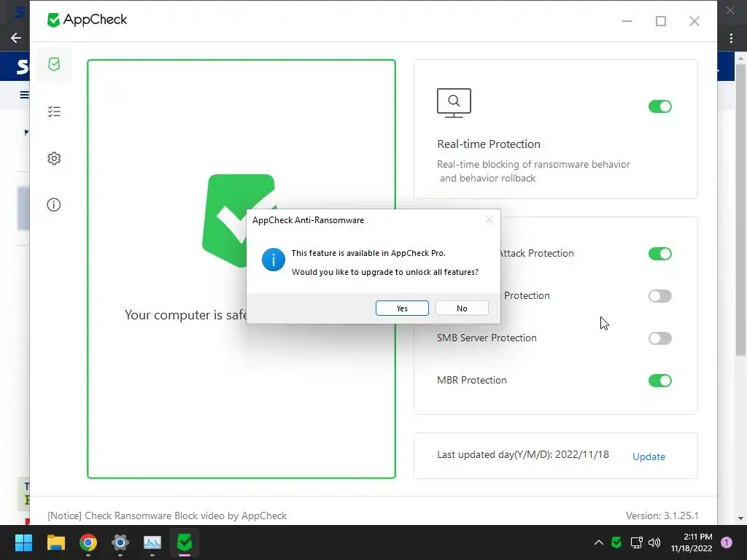Click the background browser scrollbar thumb

pos(740,209)
